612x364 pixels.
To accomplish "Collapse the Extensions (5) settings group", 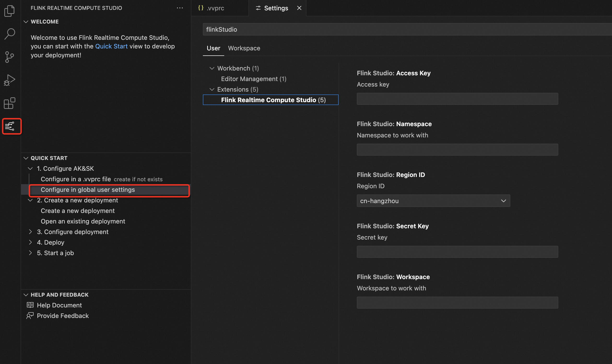I will point(212,89).
